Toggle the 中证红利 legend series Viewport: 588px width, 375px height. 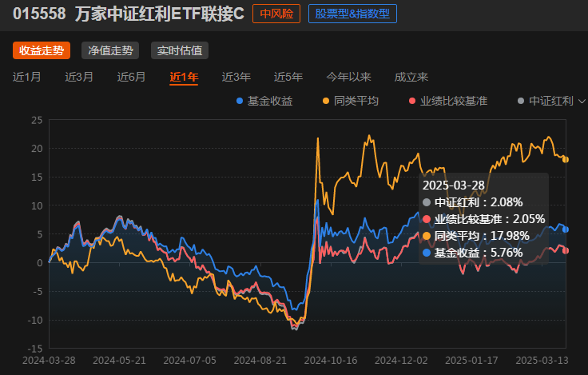coord(546,101)
